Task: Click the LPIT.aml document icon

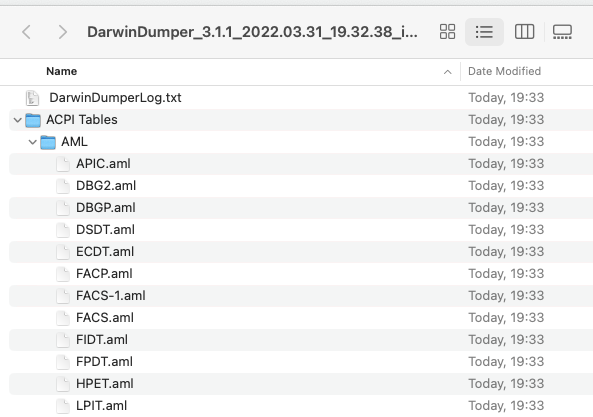Action: (63, 406)
